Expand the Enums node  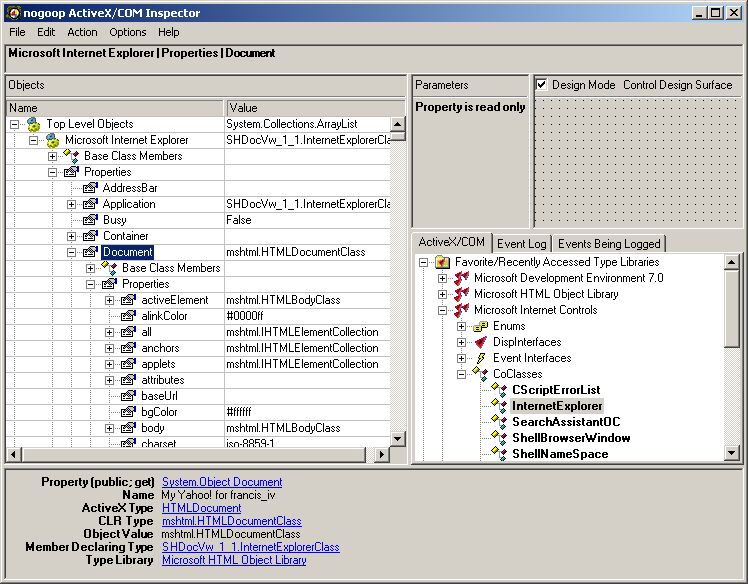(x=461, y=327)
